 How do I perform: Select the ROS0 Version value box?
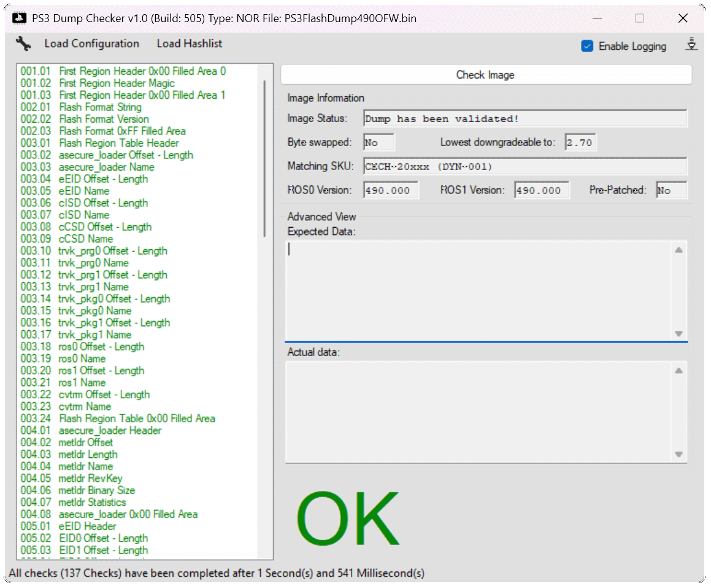tap(391, 190)
